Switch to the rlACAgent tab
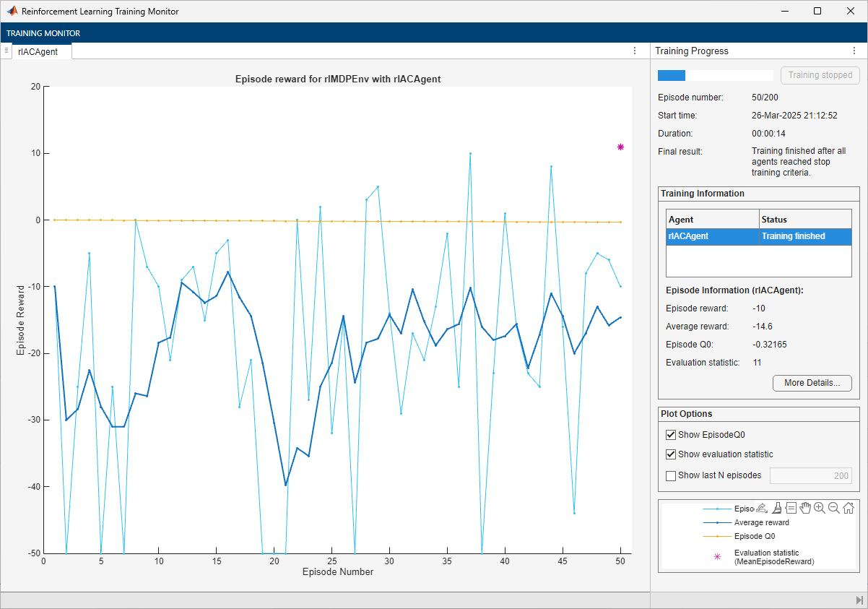The width and height of the screenshot is (868, 609). coord(39,51)
